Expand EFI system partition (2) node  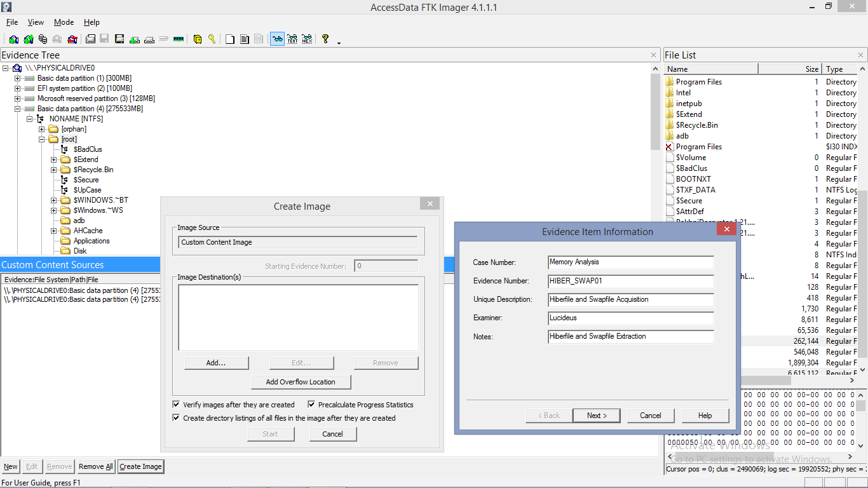click(x=18, y=88)
